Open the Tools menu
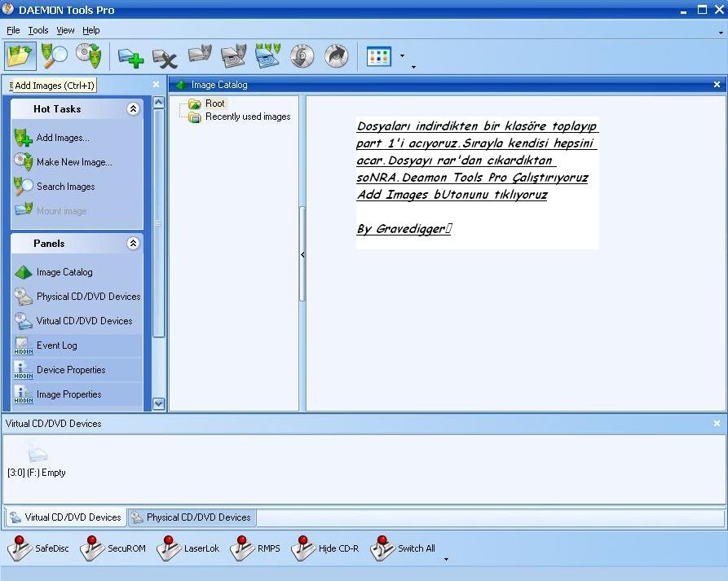 (x=38, y=30)
